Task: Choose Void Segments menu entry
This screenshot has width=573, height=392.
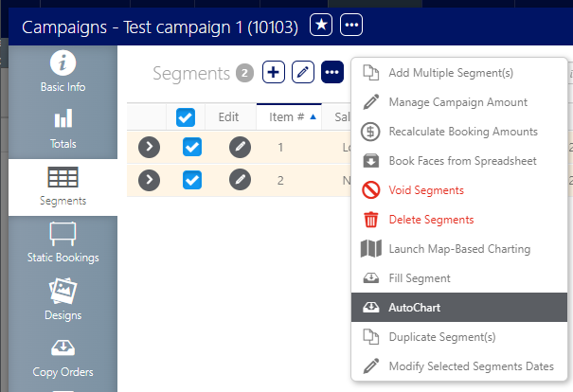Action: [x=426, y=190]
